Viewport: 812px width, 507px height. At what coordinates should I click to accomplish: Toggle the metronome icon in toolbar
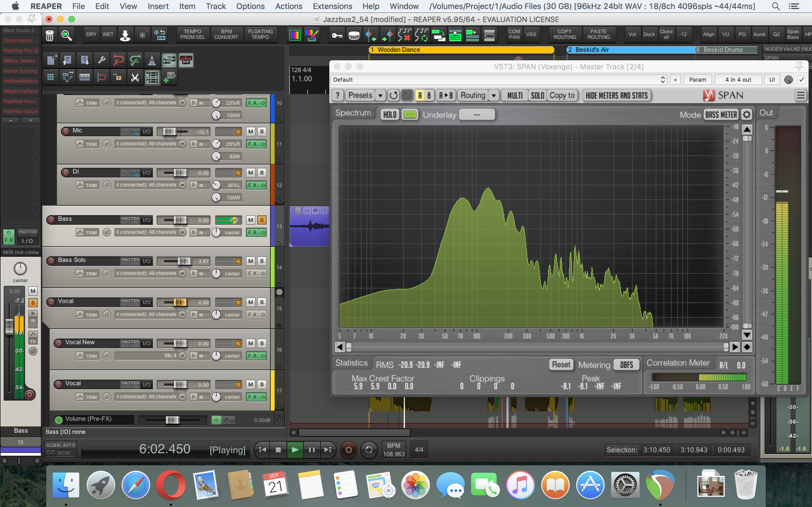click(152, 61)
